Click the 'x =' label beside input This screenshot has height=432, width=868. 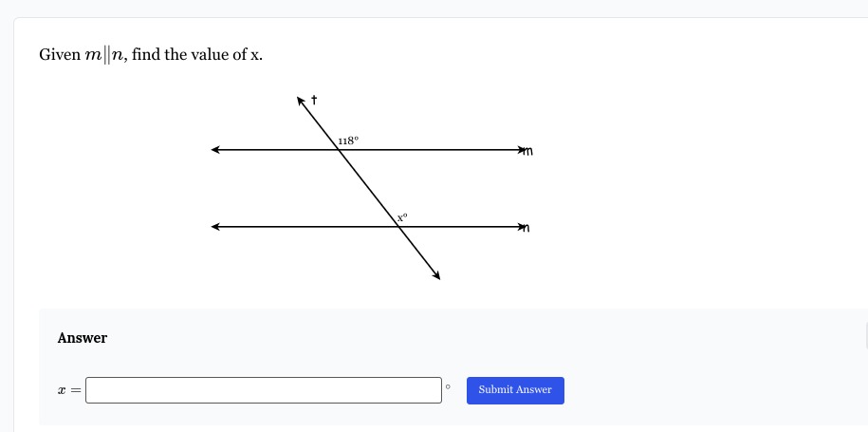pos(69,390)
